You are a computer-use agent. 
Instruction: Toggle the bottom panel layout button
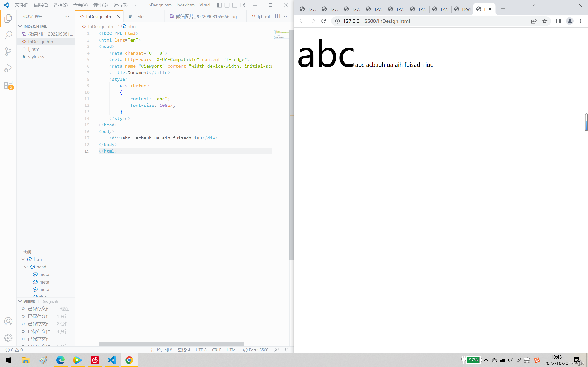(x=227, y=5)
